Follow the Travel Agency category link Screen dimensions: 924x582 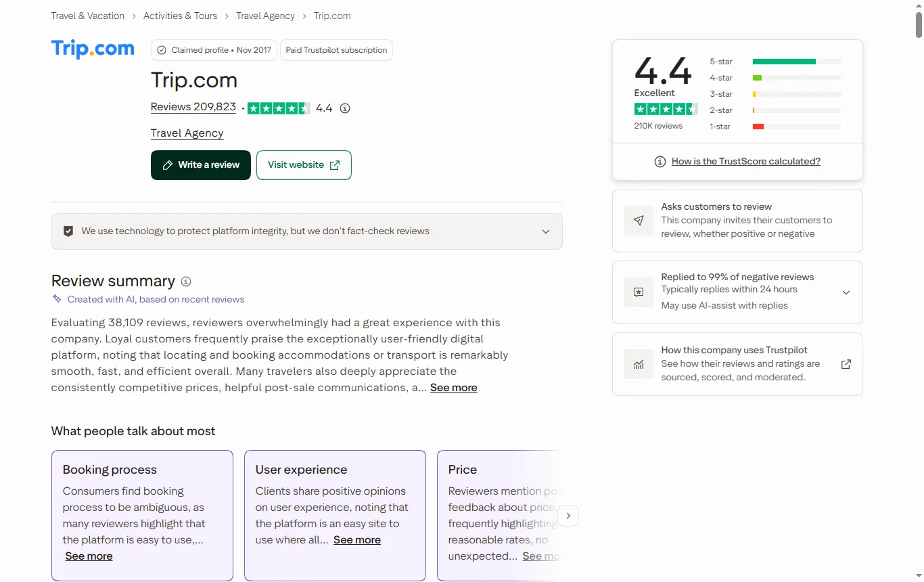tap(187, 133)
